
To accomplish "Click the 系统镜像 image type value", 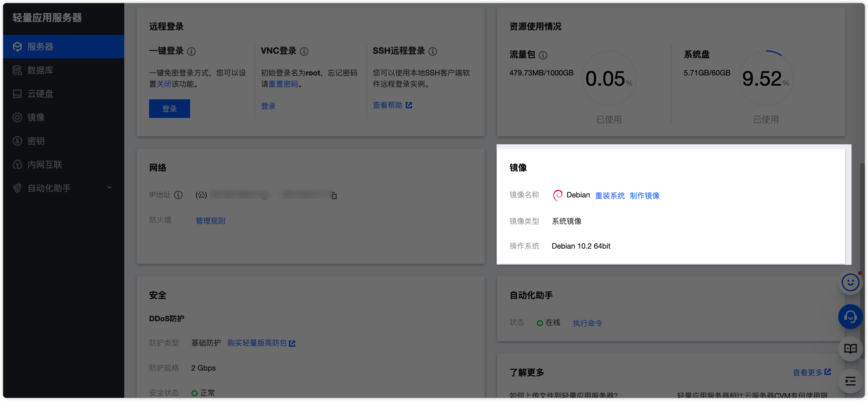I will tap(566, 221).
